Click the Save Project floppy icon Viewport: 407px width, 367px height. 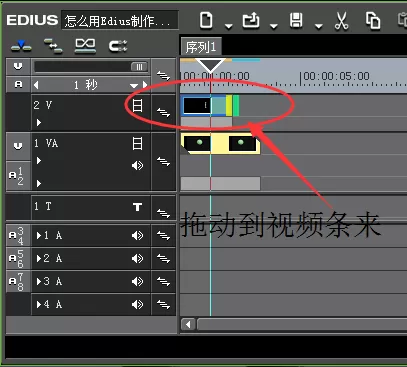pos(296,20)
